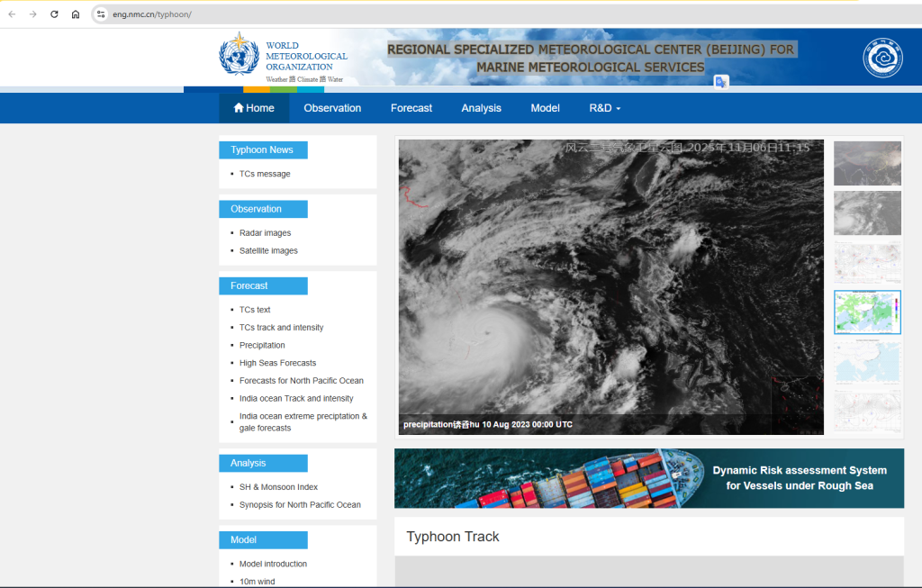Go to the Analysis nav item
This screenshot has height=588, width=922.
coord(481,108)
